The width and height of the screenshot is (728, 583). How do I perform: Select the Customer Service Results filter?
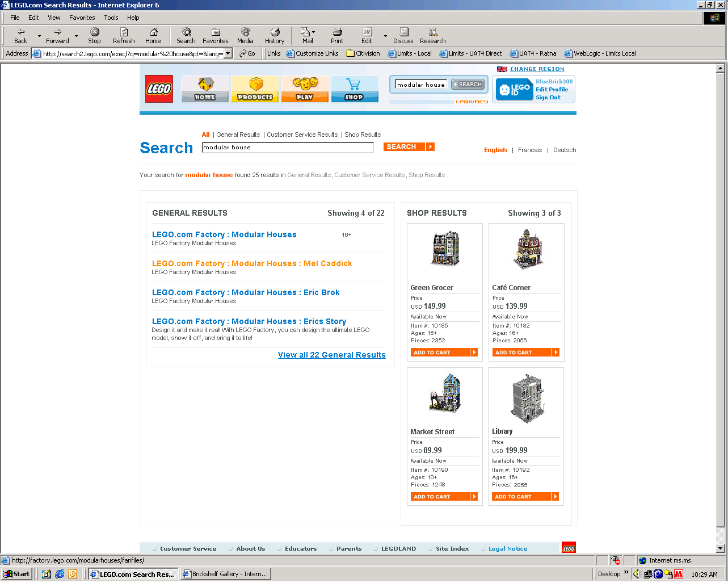pos(302,135)
